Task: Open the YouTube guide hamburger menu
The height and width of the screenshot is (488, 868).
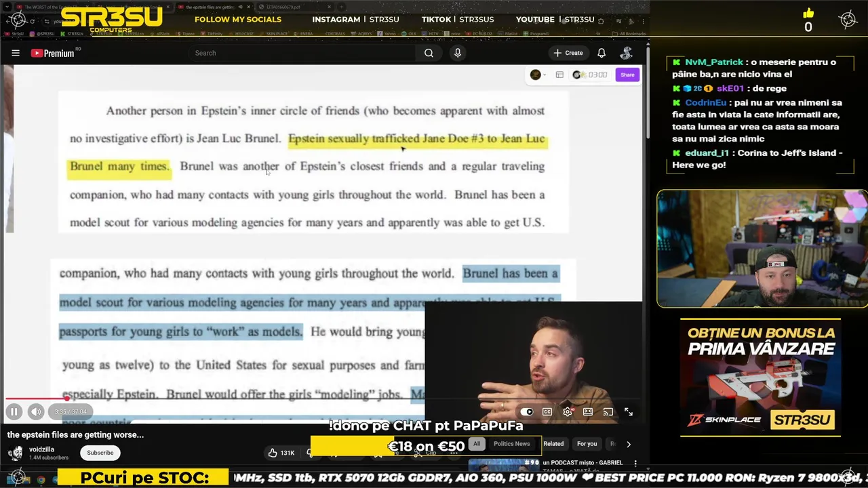Action: (x=15, y=53)
